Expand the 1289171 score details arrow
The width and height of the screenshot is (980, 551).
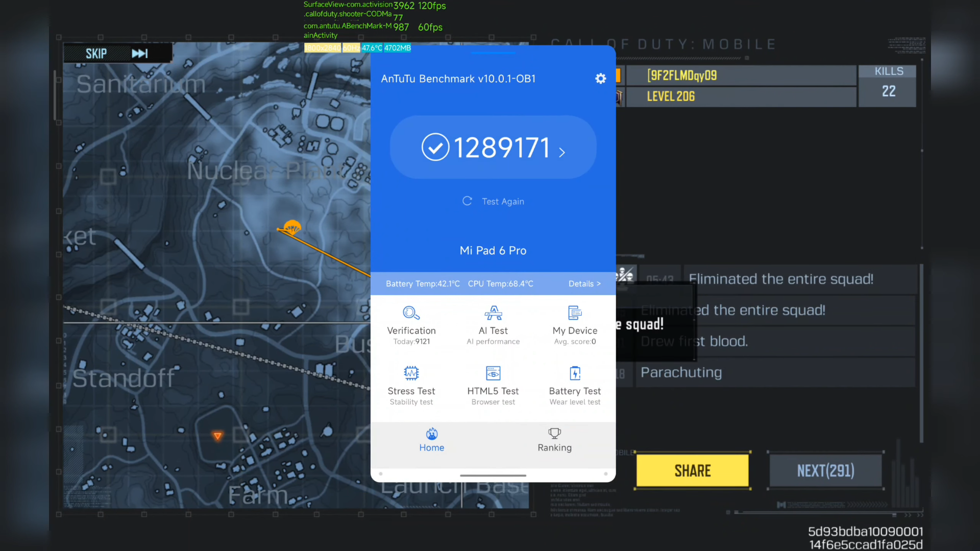(x=562, y=152)
